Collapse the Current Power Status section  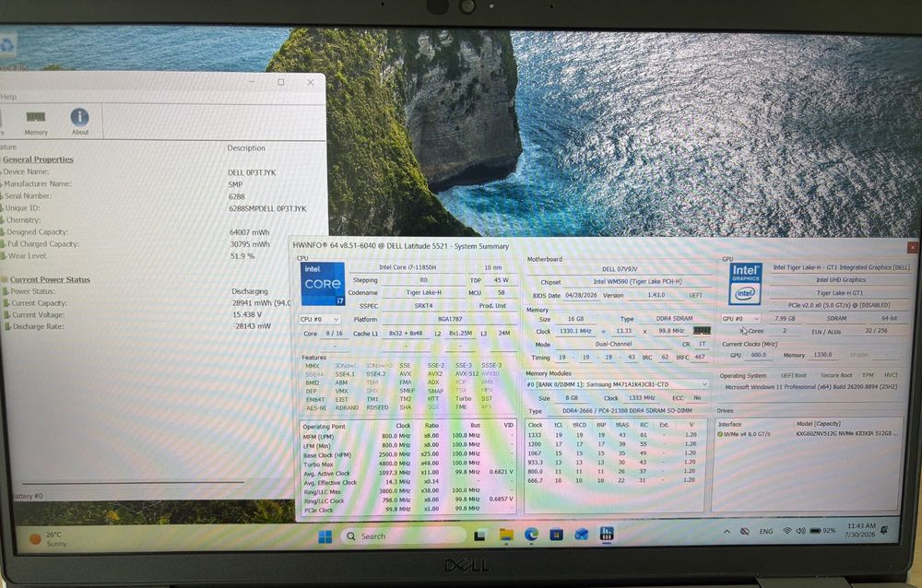point(50,280)
